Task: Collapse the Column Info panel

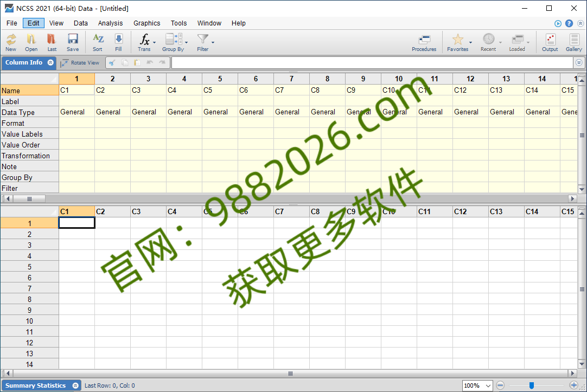Action: (x=50, y=62)
